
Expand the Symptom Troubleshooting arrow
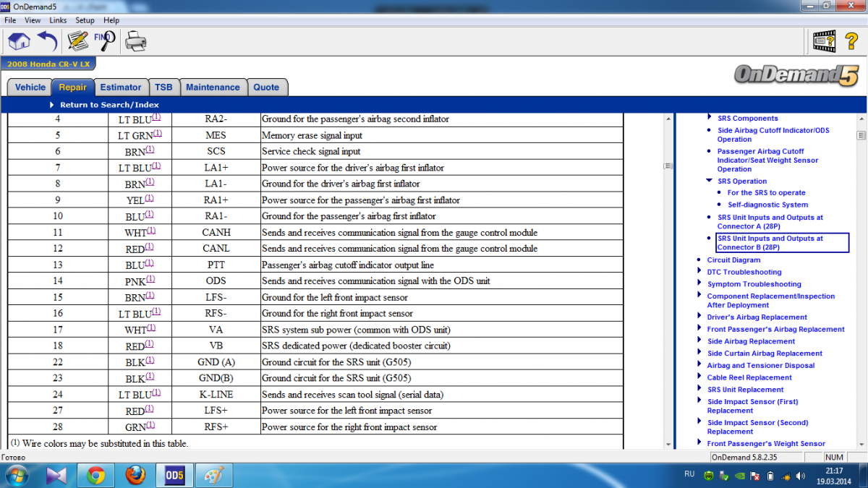pos(699,284)
